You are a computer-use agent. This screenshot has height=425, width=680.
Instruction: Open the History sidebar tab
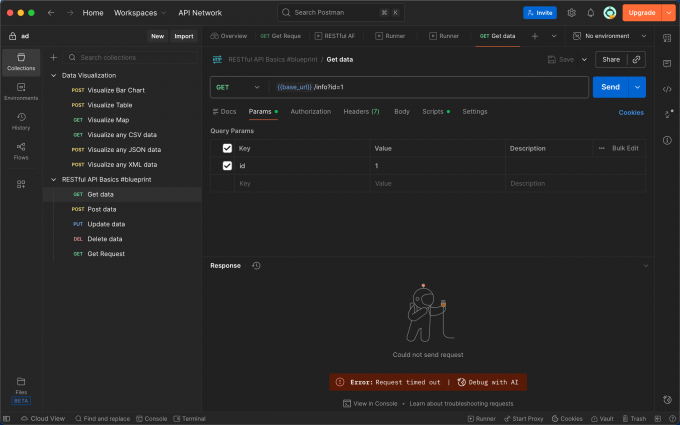(21, 121)
